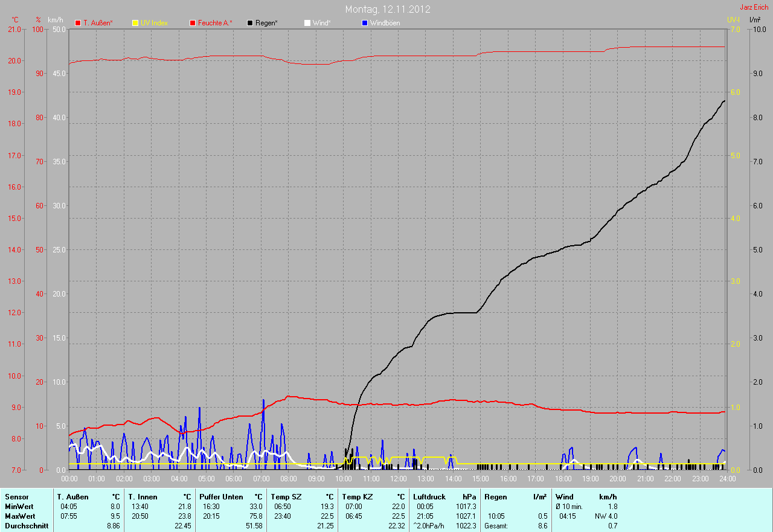Click the Luftdruck column header

point(428,496)
